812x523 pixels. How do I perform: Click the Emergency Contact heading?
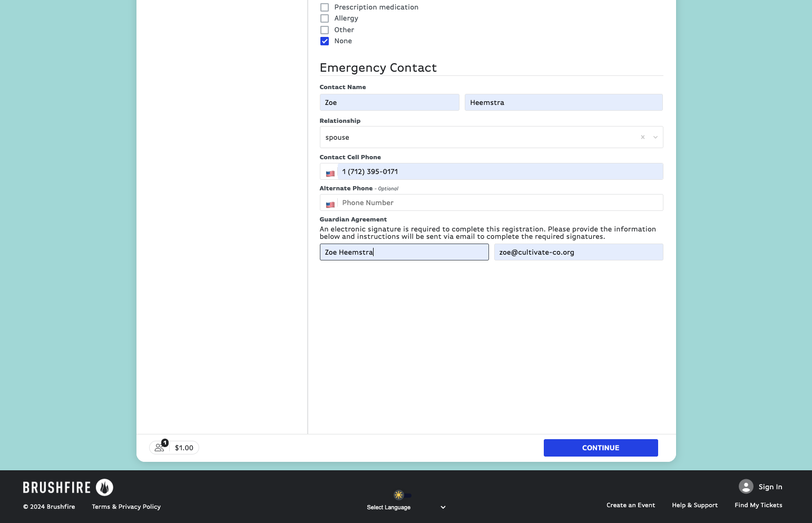(378, 67)
